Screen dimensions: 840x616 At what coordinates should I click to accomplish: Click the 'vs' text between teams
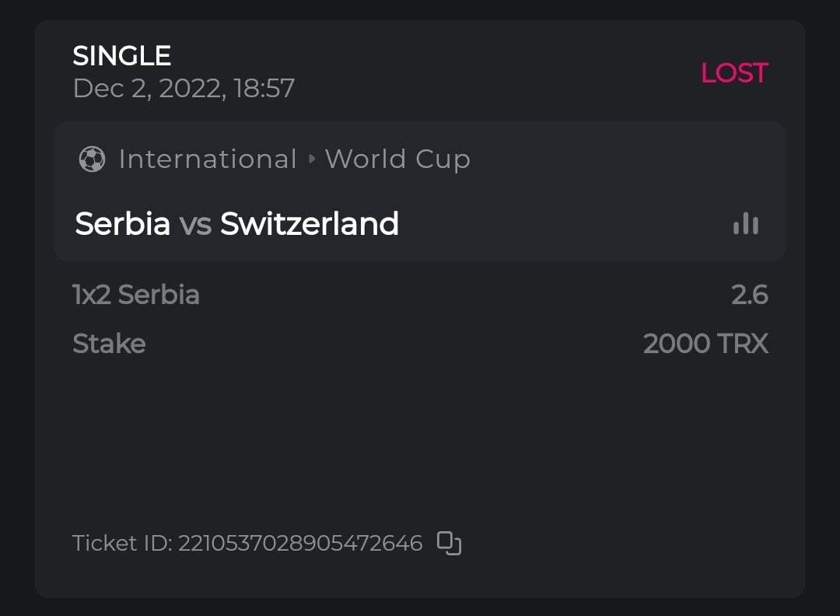195,224
